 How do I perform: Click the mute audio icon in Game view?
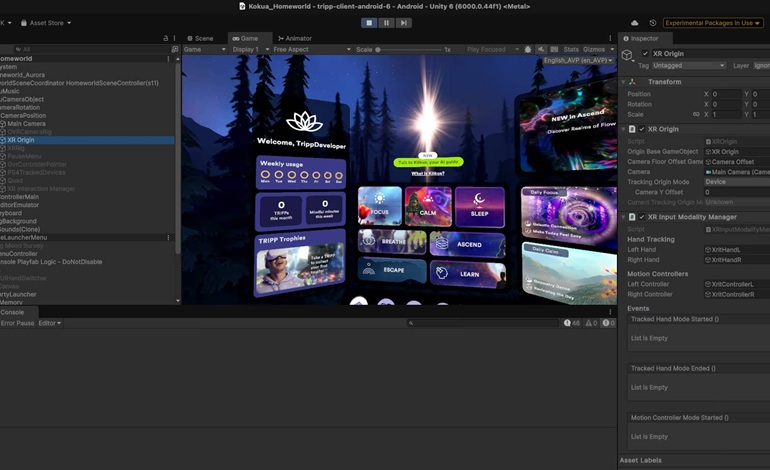(541, 49)
